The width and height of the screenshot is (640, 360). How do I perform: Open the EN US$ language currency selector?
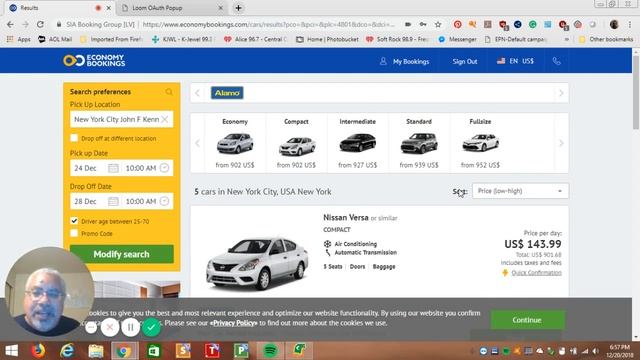(515, 61)
